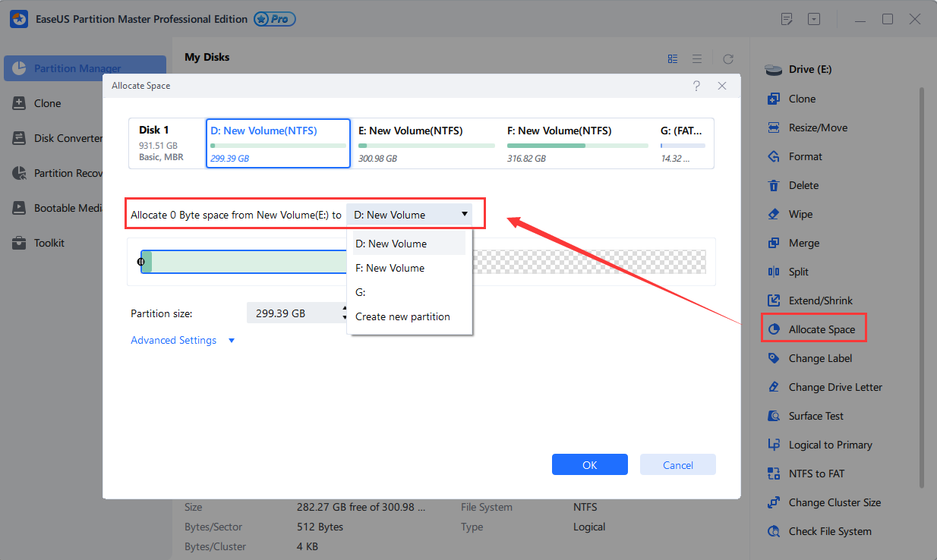Image resolution: width=937 pixels, height=560 pixels.
Task: Click the Clone icon in right panel
Action: pyautogui.click(x=774, y=99)
